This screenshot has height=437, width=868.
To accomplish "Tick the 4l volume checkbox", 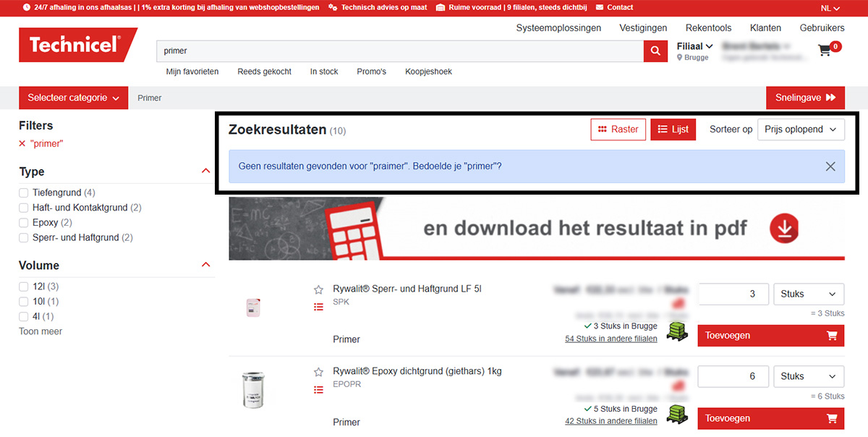I will point(24,317).
